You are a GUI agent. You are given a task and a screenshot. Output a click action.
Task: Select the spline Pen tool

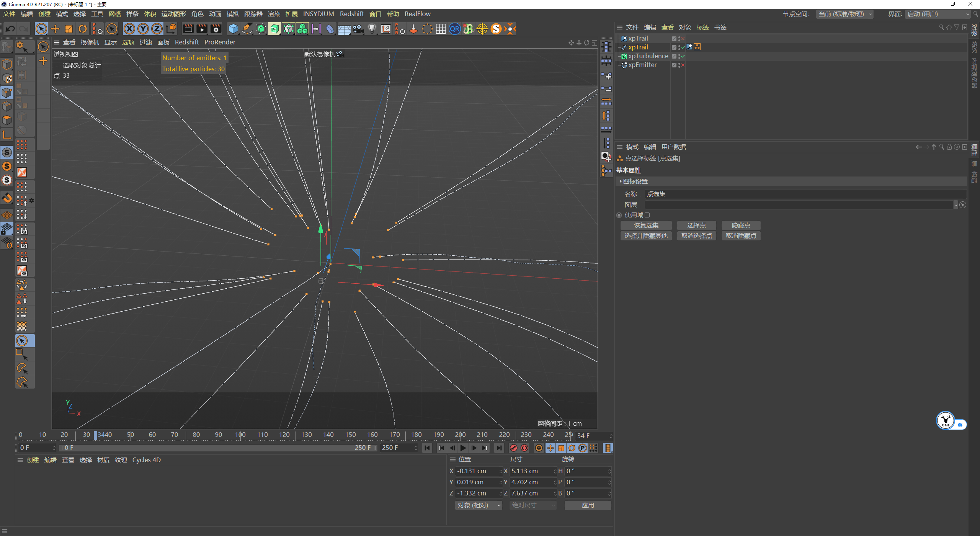(x=247, y=29)
